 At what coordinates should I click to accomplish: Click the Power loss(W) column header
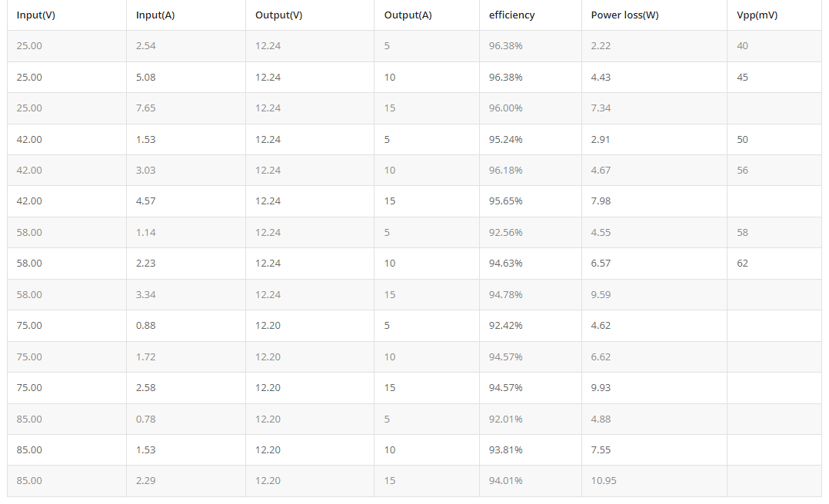(624, 15)
